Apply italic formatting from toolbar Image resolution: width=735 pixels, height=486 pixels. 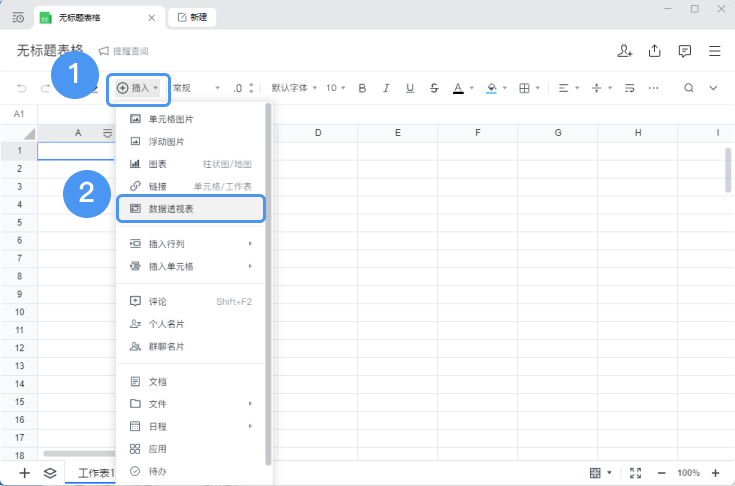click(x=386, y=88)
